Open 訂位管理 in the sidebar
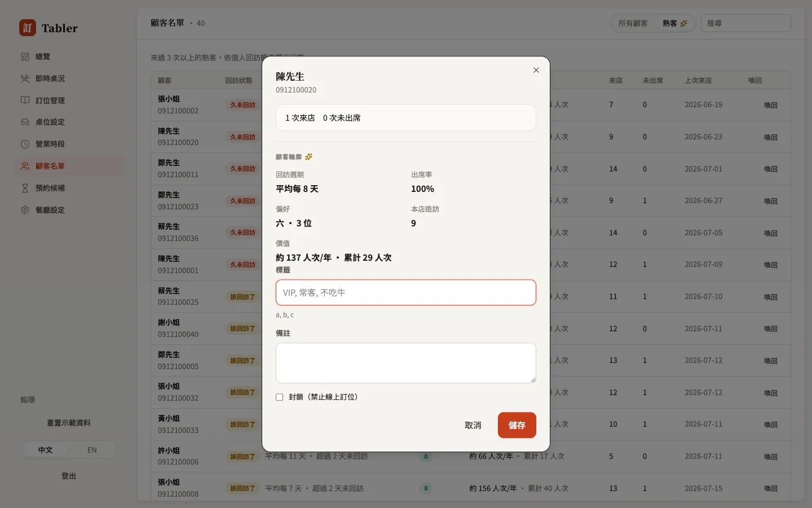The height and width of the screenshot is (508, 812). coord(69,100)
